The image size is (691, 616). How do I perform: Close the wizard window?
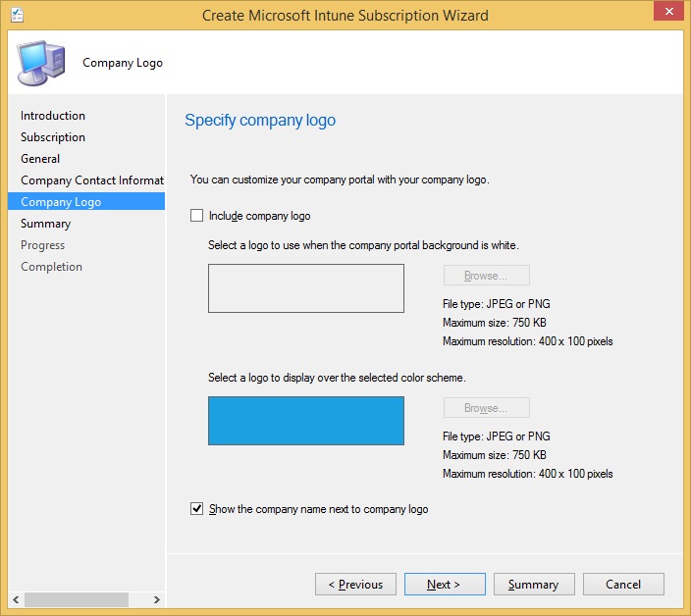[667, 13]
